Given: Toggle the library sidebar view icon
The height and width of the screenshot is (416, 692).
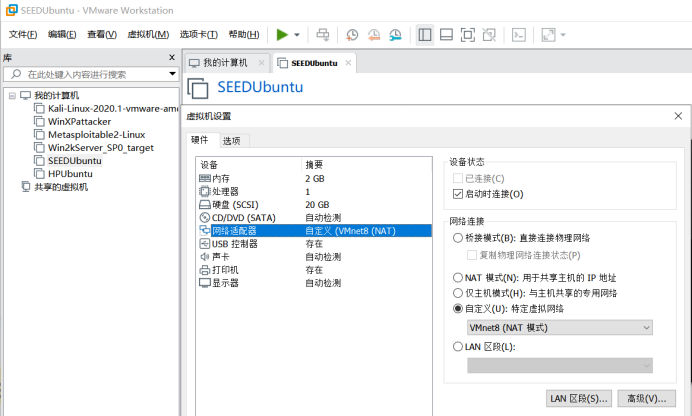Looking at the screenshot, I should coord(425,34).
